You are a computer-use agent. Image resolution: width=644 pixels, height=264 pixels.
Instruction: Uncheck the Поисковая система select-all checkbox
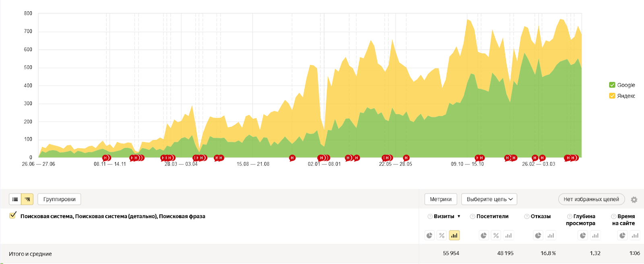coord(13,216)
